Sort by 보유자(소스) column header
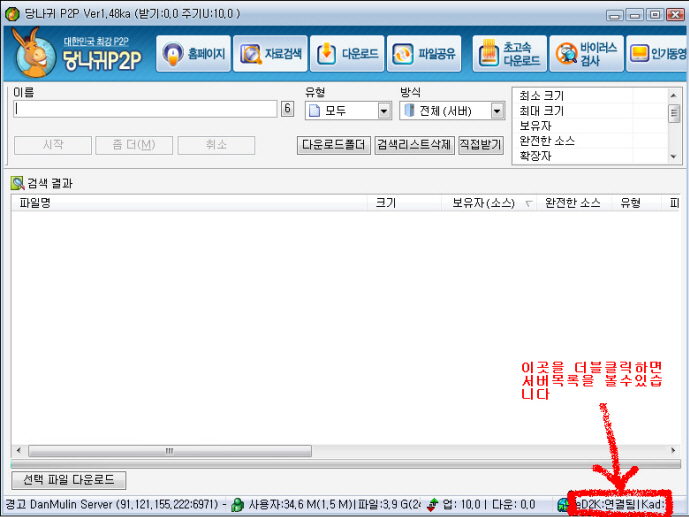The width and height of the screenshot is (689, 517). tap(489, 203)
